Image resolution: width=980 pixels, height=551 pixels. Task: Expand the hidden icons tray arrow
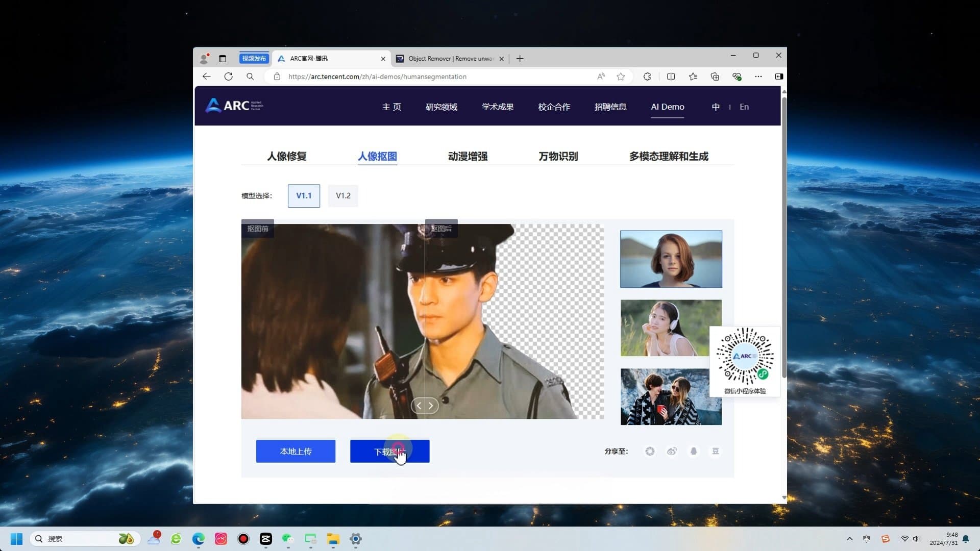click(849, 538)
